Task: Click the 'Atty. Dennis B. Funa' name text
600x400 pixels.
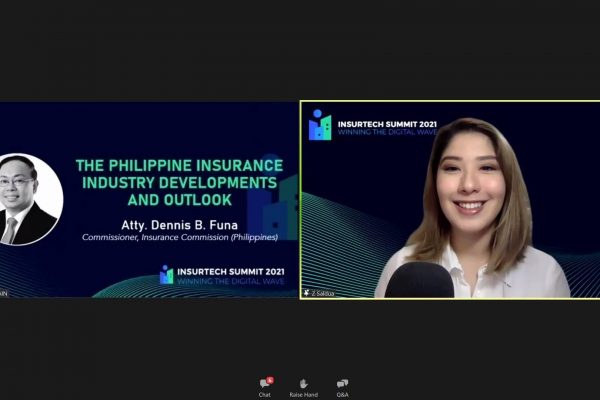Action: coord(179,225)
